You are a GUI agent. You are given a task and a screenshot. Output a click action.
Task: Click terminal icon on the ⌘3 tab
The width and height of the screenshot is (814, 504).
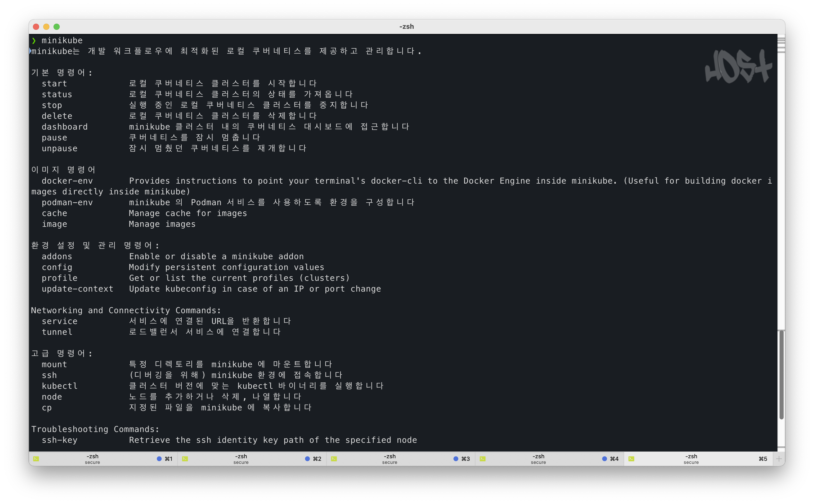tap(333, 459)
